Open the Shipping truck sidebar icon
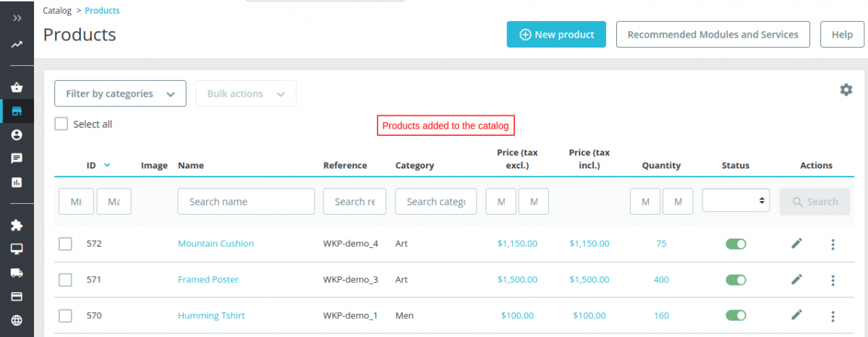The height and width of the screenshot is (337, 868). tap(17, 273)
